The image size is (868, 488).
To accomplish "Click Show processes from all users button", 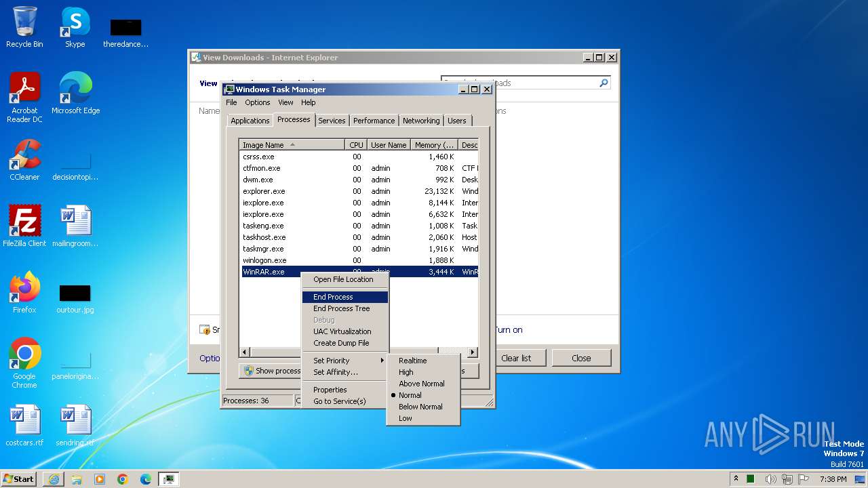I will pyautogui.click(x=271, y=371).
